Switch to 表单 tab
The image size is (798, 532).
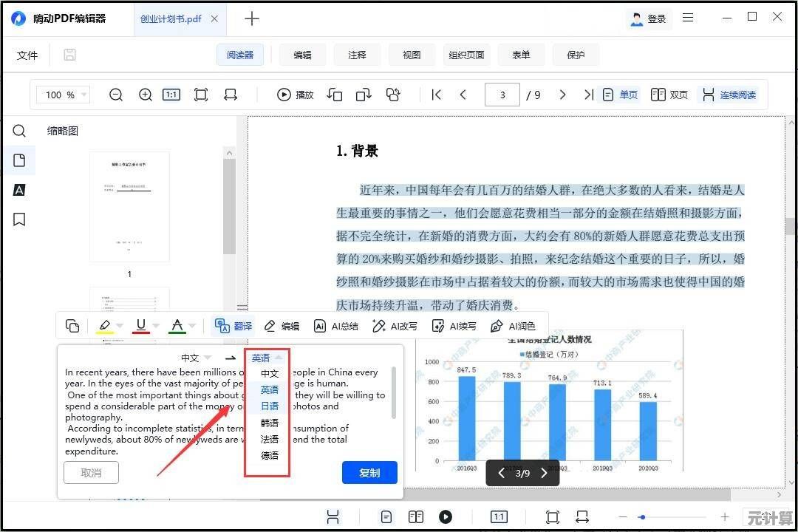point(521,55)
